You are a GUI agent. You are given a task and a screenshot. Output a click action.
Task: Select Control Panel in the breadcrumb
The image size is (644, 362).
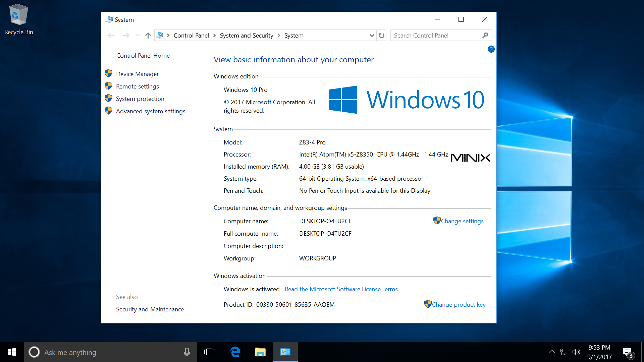(x=191, y=35)
